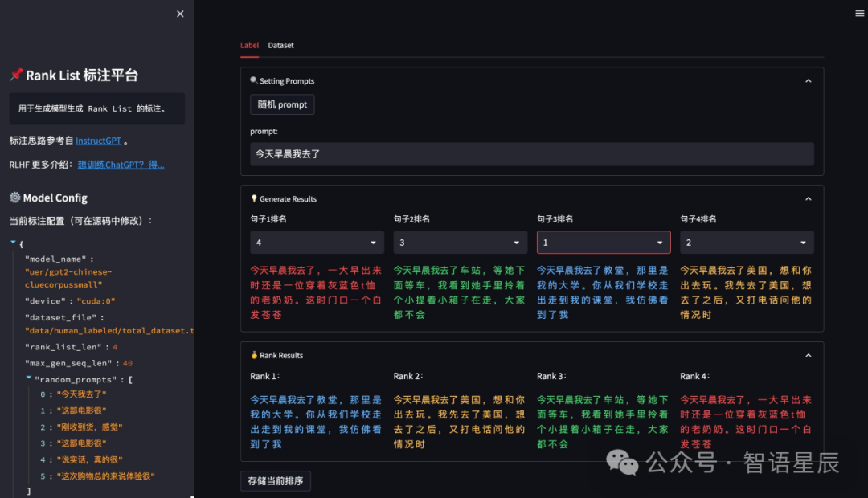Close the sidebar with the X icon
The height and width of the screenshot is (498, 868).
point(180,14)
